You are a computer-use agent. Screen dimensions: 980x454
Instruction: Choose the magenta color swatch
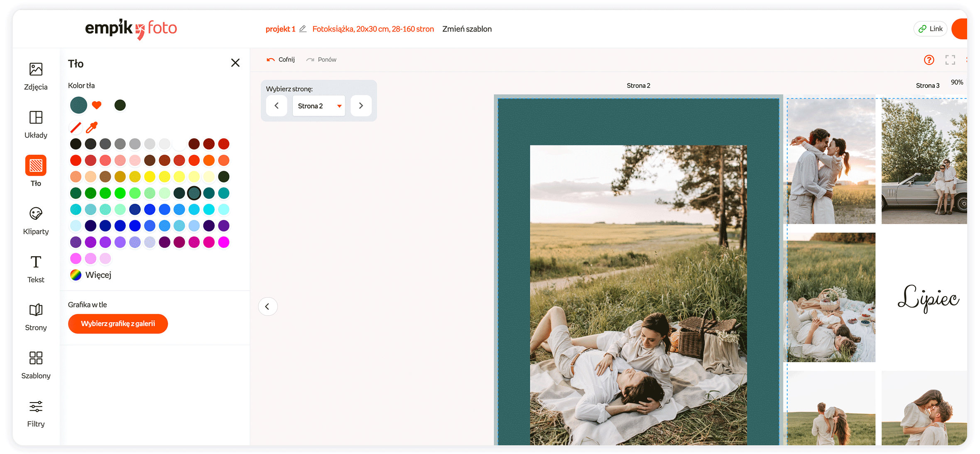pos(224,242)
